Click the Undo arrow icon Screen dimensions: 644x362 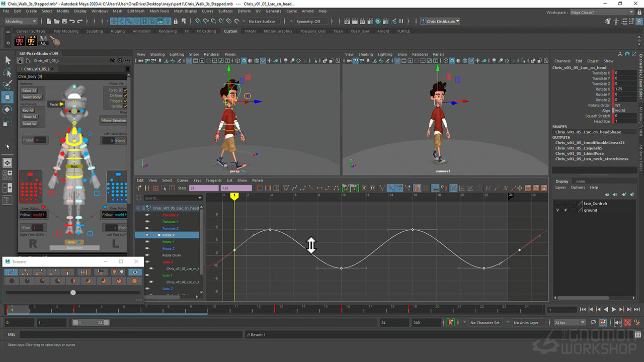72,22
